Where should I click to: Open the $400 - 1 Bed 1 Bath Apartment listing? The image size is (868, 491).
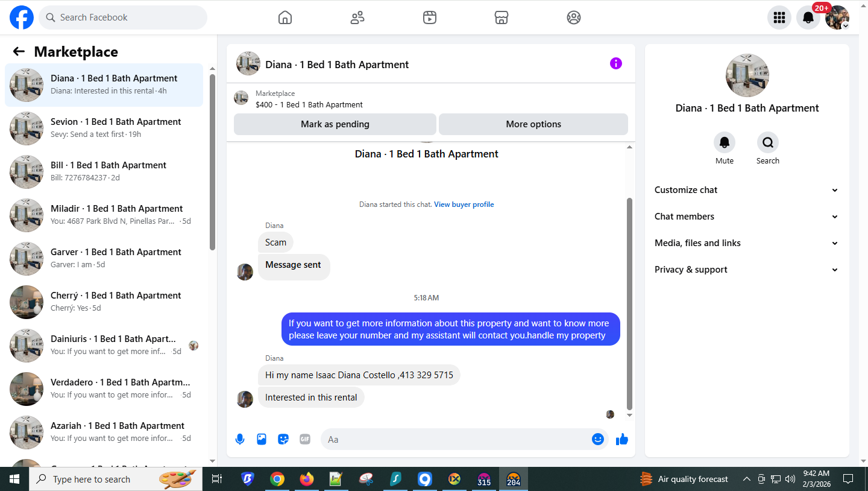point(309,104)
